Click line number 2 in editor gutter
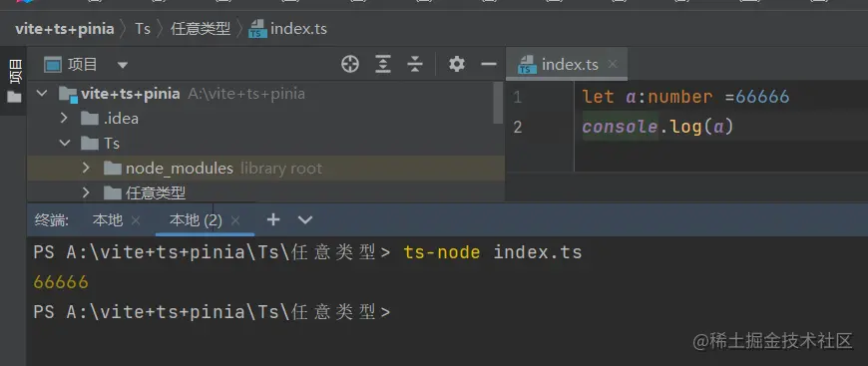Screen dimensions: 868x366 518,128
